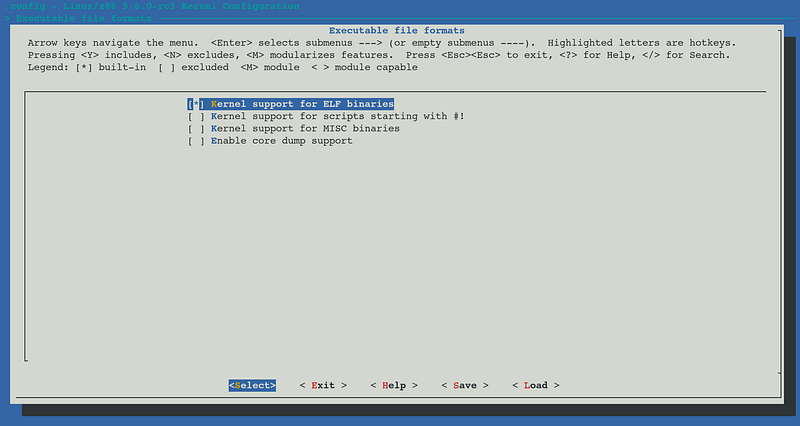800x426 pixels.
Task: Choose 'Kernel support for MISC binaries' entry label
Action: [x=305, y=129]
